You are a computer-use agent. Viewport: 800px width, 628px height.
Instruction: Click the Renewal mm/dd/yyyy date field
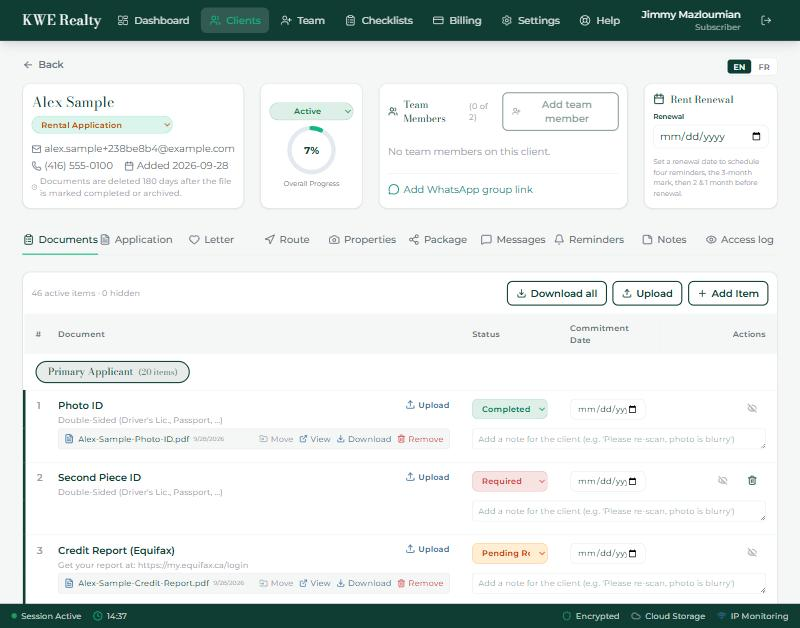(x=710, y=136)
